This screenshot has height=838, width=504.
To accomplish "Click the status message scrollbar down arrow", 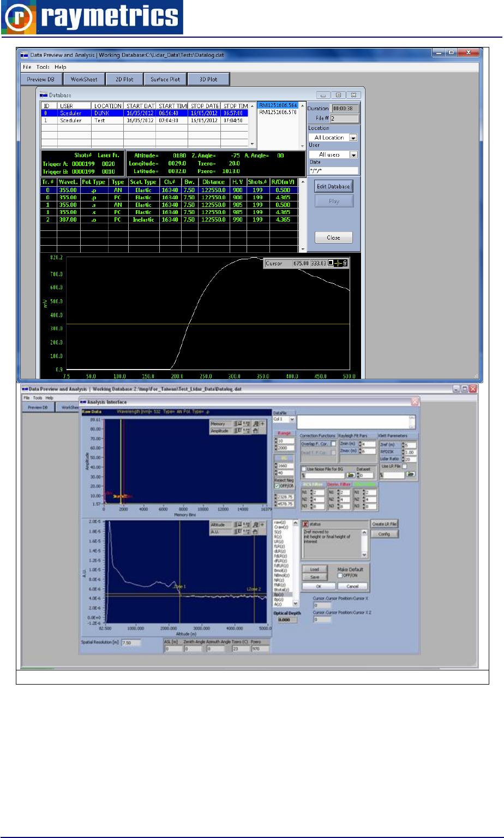I will pyautogui.click(x=364, y=555).
